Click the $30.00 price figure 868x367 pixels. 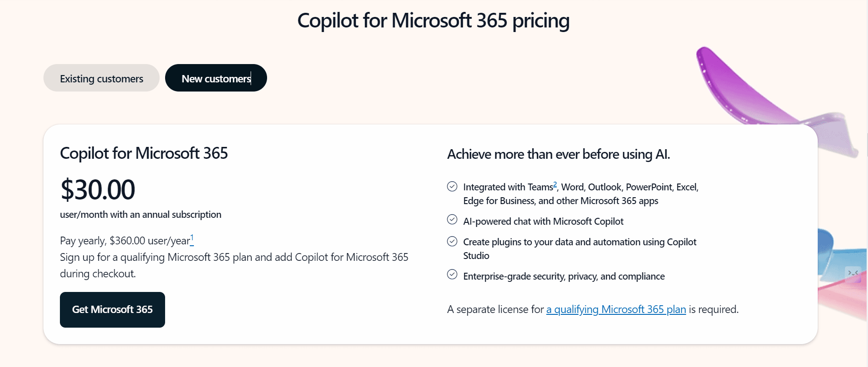(97, 189)
